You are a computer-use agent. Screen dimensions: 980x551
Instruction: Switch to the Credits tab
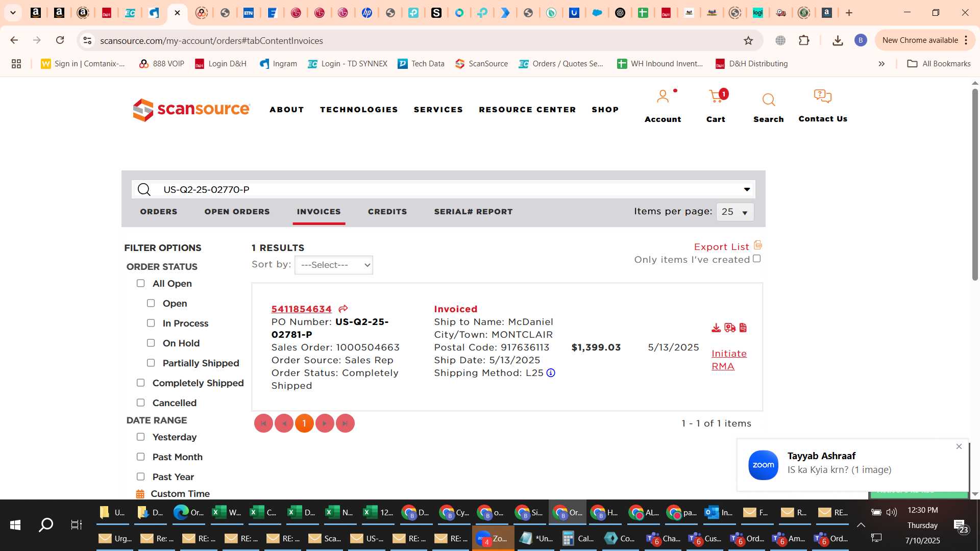(387, 212)
